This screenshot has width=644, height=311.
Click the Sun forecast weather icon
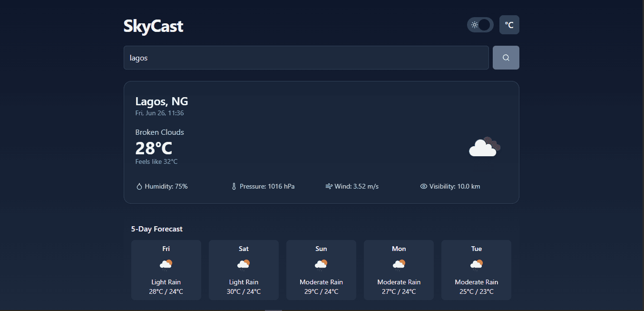tap(321, 264)
